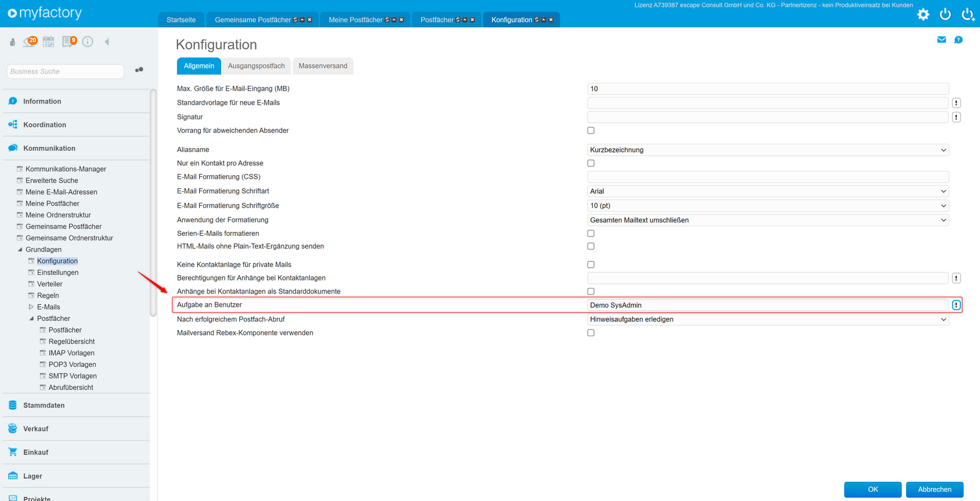Viewport: 980px width, 501px height.
Task: Click lookup icon for Berechtigungen für Anhänge
Action: pyautogui.click(x=956, y=278)
